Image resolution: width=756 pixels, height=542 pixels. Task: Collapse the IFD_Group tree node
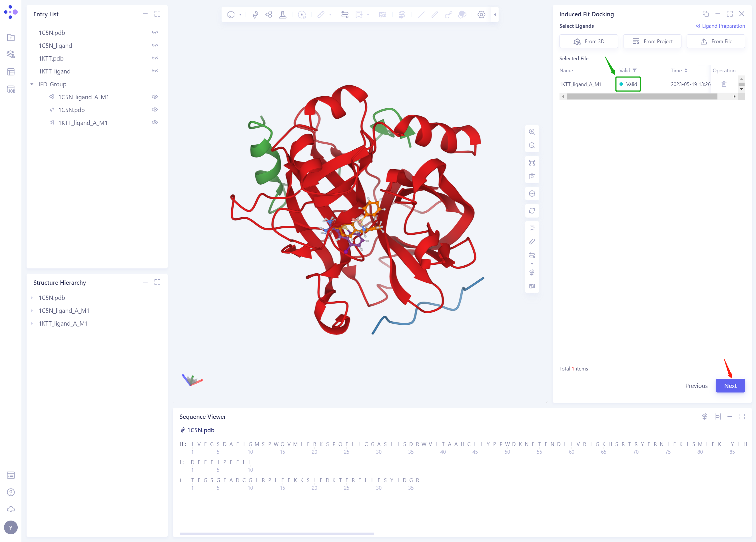(x=32, y=84)
